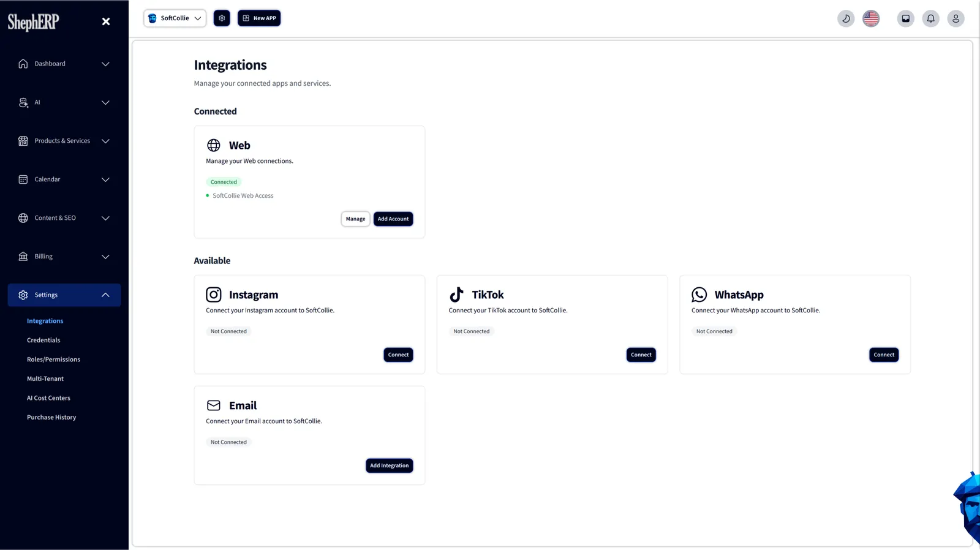Click the SoftCollie Web Access entry
The height and width of the screenshot is (550, 980).
tap(243, 196)
